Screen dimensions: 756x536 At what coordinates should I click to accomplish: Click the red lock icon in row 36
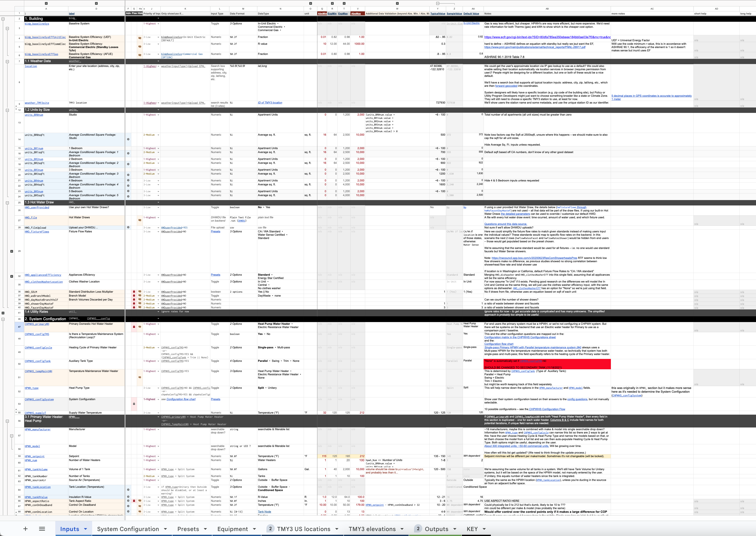[134, 292]
